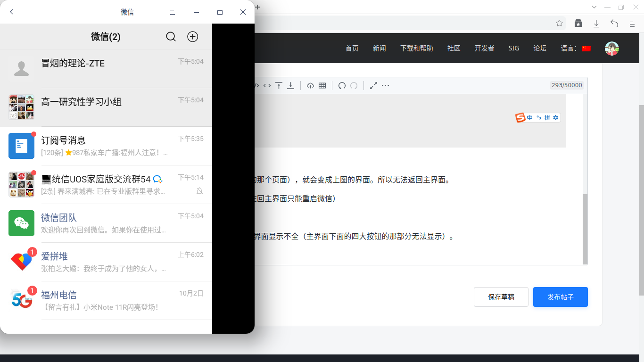Select the code block icon in the editor
Viewport: 644px width, 362px height.
click(267, 85)
